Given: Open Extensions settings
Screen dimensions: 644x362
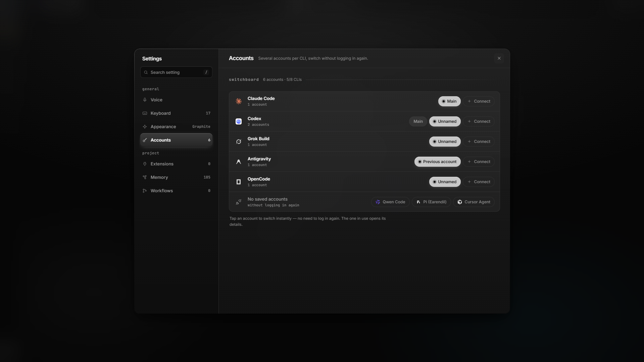Looking at the screenshot, I should click(176, 164).
